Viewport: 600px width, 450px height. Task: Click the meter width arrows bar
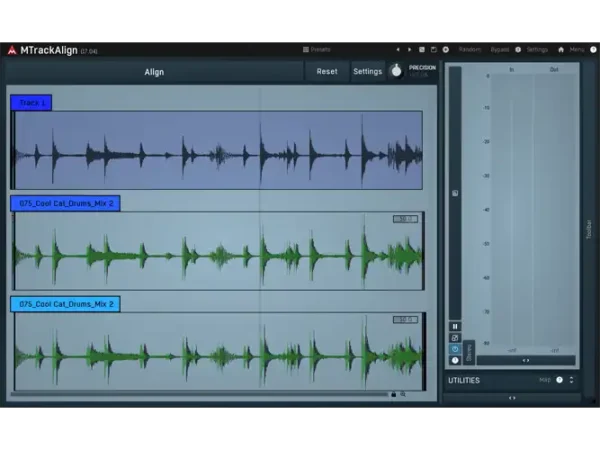pyautogui.click(x=526, y=360)
